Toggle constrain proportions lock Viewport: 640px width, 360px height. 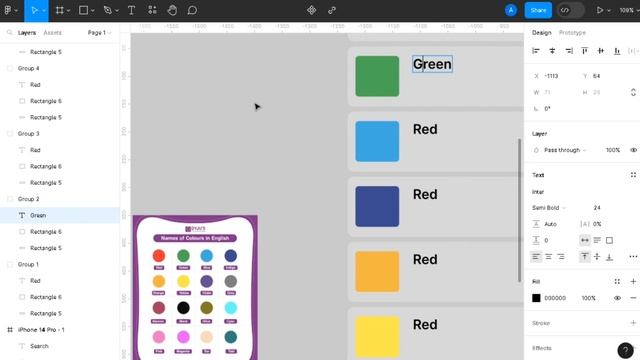click(633, 93)
